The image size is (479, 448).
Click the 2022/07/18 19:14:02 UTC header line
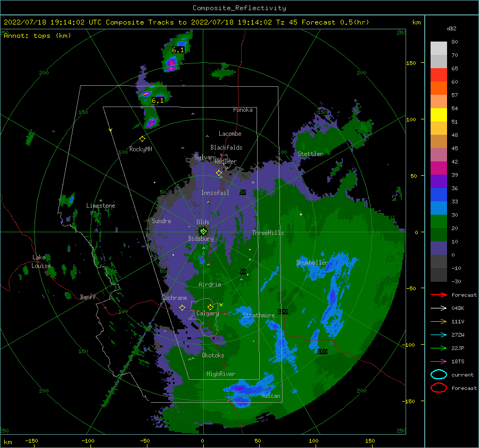186,22
